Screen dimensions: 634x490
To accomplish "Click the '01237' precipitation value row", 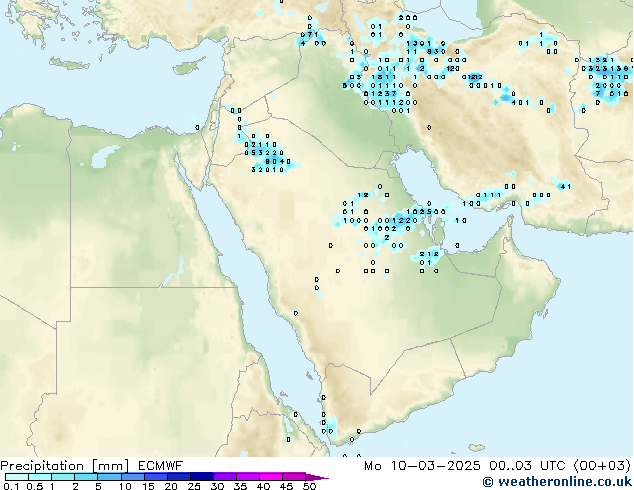I will click(x=380, y=94).
